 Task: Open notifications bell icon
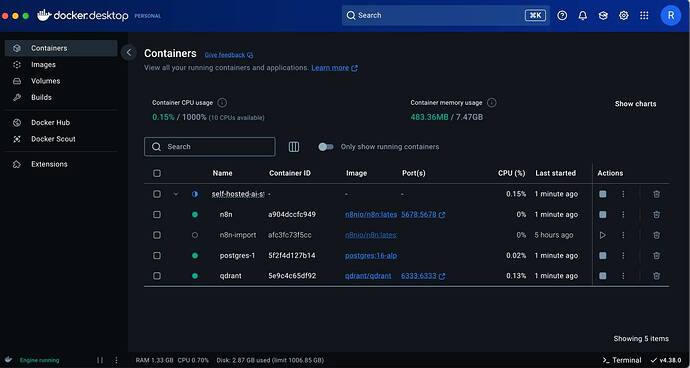583,15
